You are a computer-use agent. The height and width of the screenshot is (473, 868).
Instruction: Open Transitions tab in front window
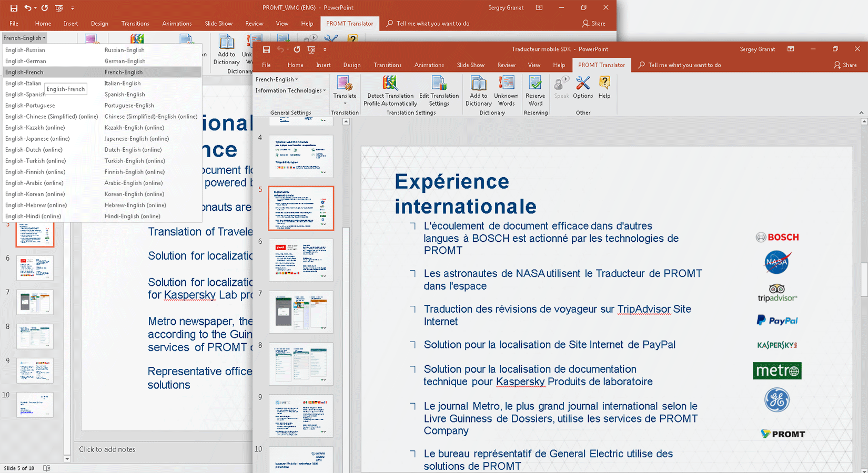click(x=388, y=65)
